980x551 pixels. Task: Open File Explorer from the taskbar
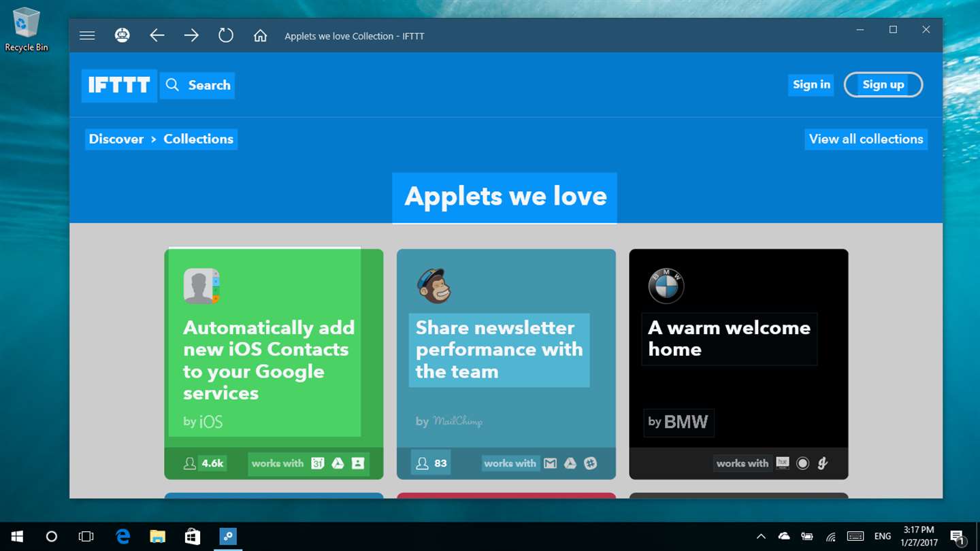coord(157,537)
